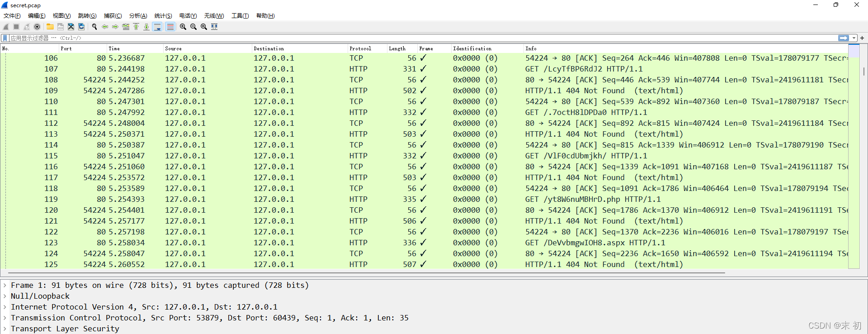This screenshot has width=868, height=334.
Task: Sort by the Length column header
Action: pyautogui.click(x=402, y=48)
